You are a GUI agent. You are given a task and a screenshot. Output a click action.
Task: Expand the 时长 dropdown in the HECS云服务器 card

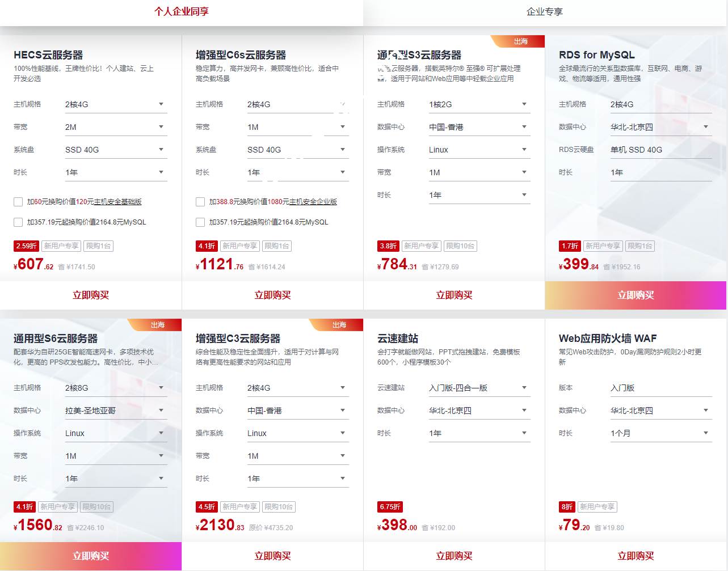point(116,172)
